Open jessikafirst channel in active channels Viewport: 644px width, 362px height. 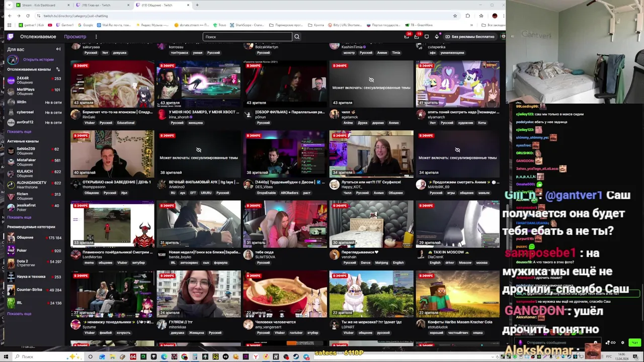click(x=34, y=207)
